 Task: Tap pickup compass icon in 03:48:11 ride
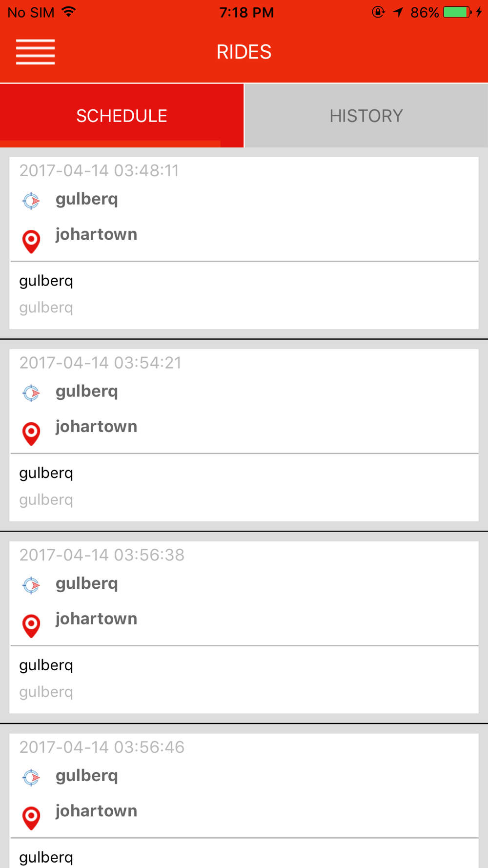(31, 201)
